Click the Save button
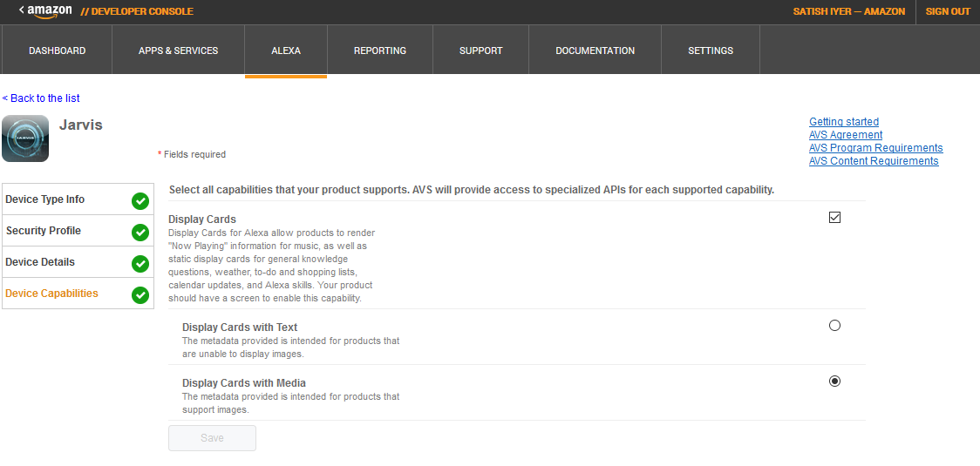980x466 pixels. 212,438
